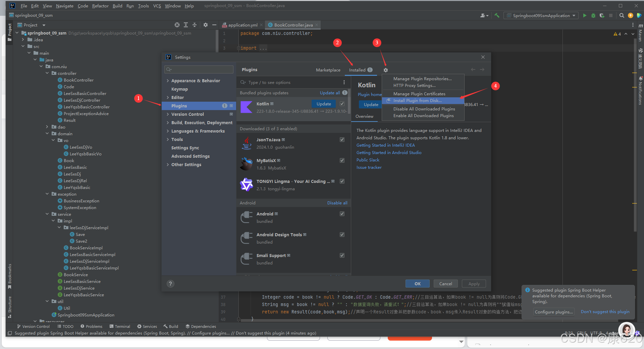Image resolution: width=644 pixels, height=349 pixels.
Task: Click the plugin search options field
Action: (290, 83)
